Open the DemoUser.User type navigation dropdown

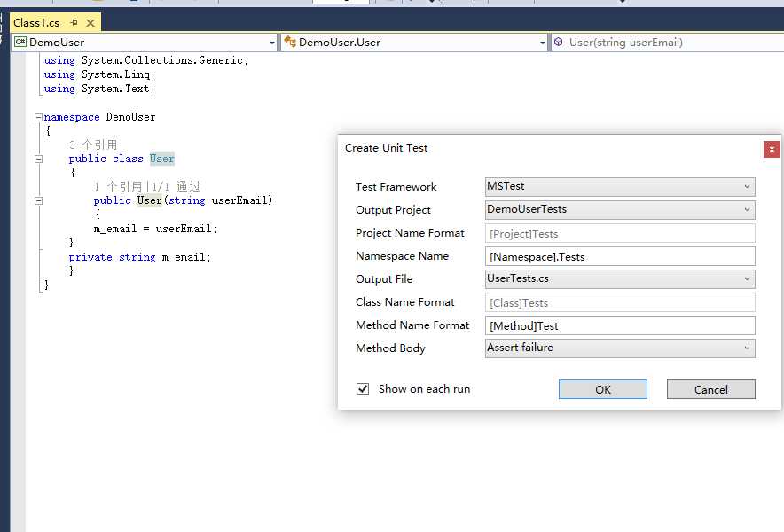click(x=415, y=43)
